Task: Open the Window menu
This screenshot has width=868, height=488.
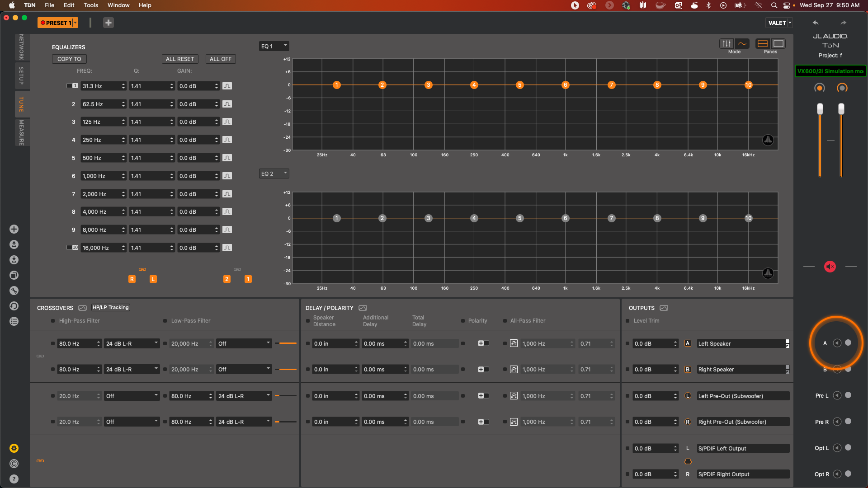Action: pos(118,5)
